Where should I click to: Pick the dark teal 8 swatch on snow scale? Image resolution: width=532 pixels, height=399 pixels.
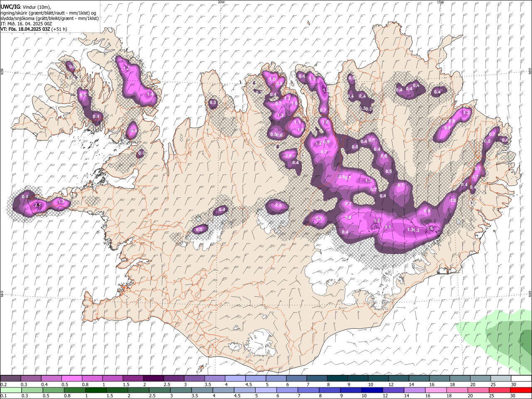click(337, 378)
